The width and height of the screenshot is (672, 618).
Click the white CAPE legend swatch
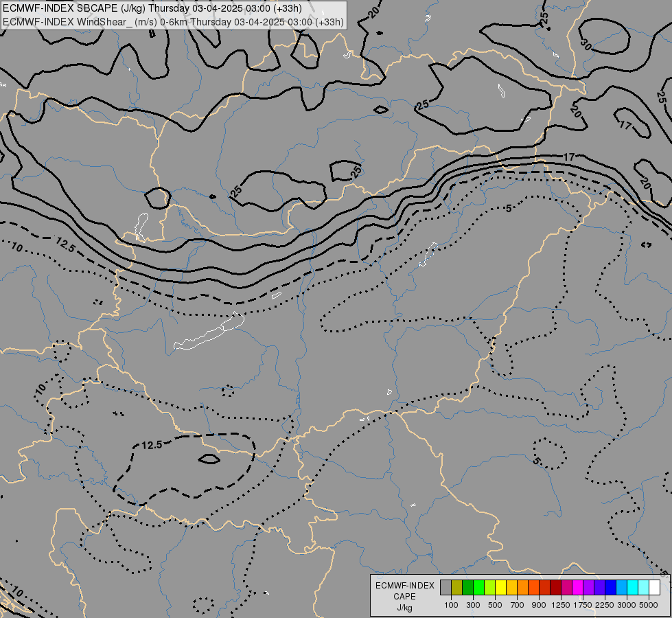pos(654,587)
